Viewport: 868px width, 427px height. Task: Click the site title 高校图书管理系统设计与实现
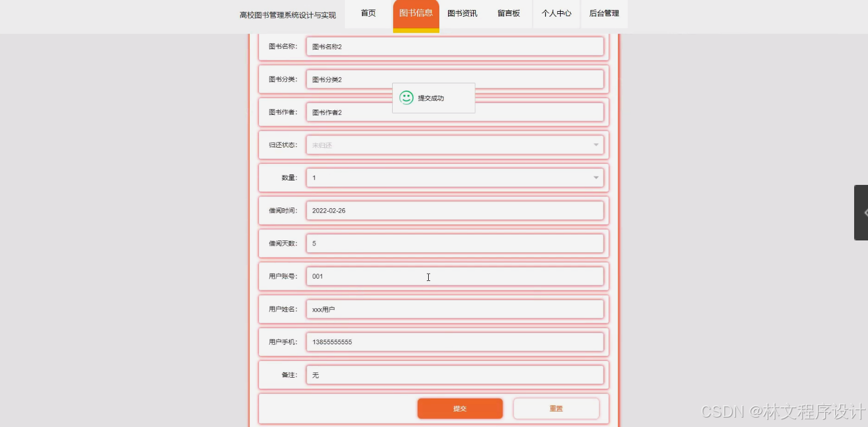288,15
